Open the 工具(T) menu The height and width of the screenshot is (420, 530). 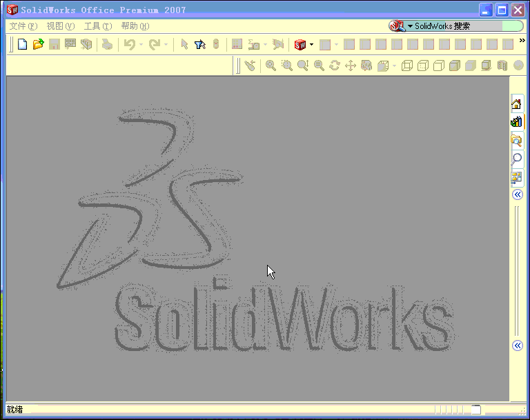point(98,26)
